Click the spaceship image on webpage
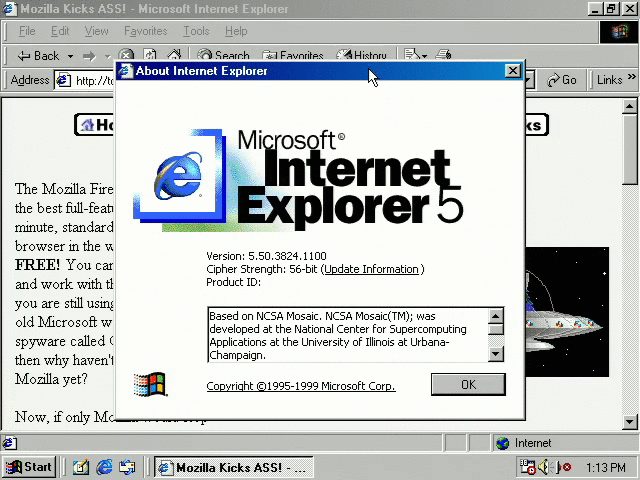The height and width of the screenshot is (480, 640). pyautogui.click(x=567, y=312)
